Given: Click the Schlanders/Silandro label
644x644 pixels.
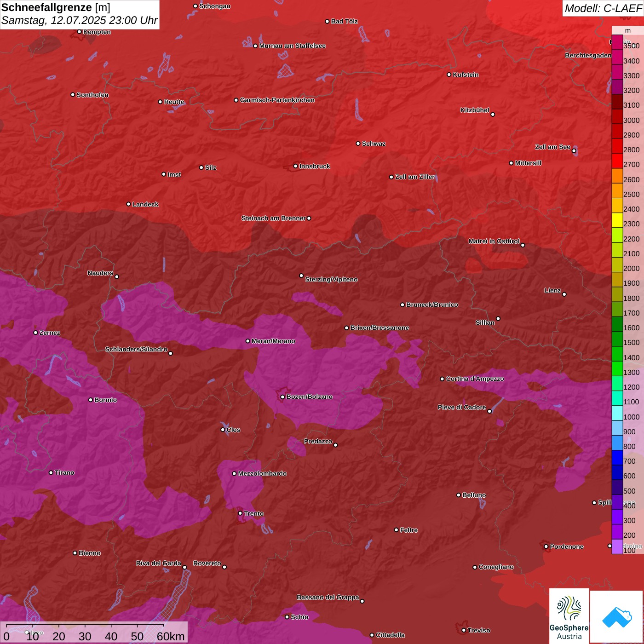Looking at the screenshot, I should pos(136,349).
